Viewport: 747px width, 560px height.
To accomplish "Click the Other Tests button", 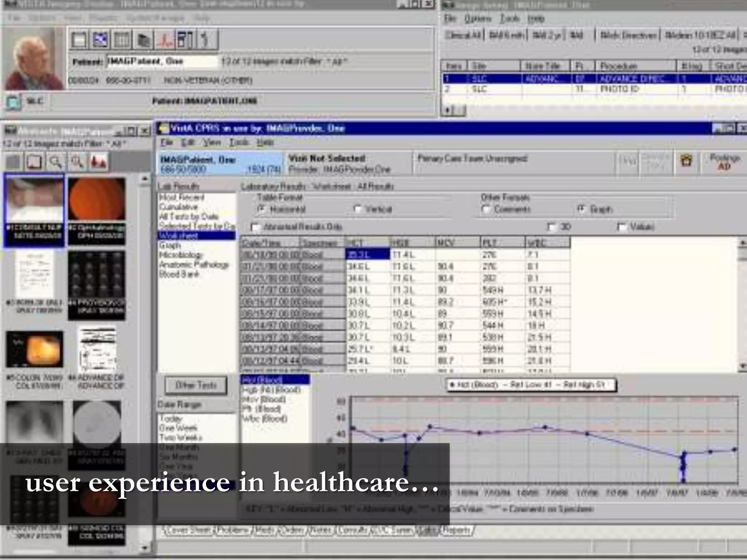I will pos(196,385).
